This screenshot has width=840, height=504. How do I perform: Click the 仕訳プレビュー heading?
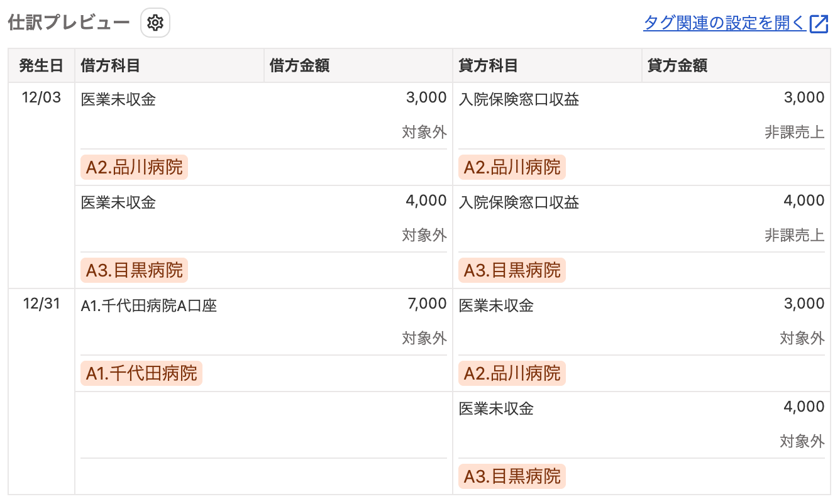[69, 23]
